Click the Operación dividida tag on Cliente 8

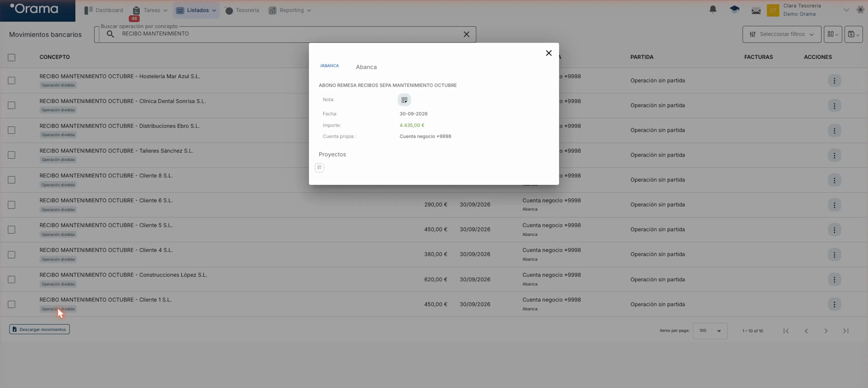pyautogui.click(x=58, y=185)
